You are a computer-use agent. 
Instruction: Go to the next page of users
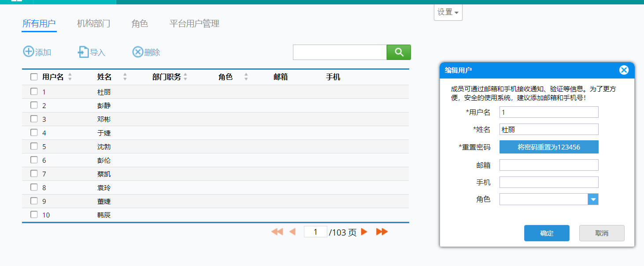(x=364, y=232)
